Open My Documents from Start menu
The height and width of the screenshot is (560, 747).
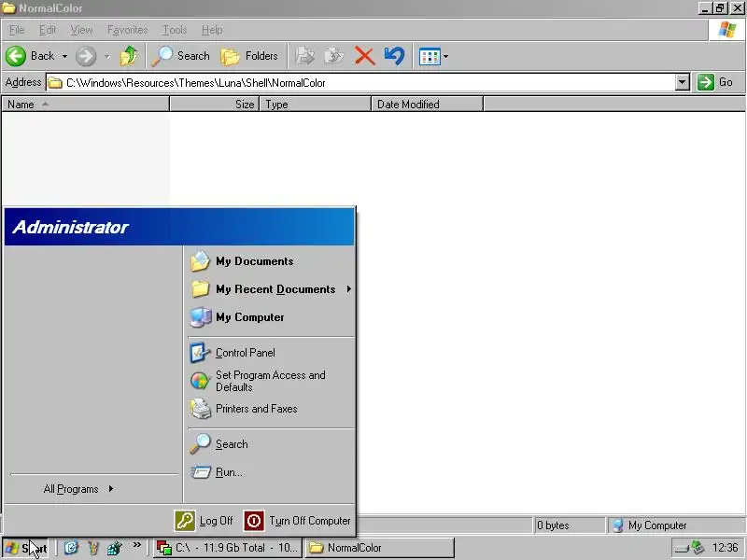(x=270, y=261)
